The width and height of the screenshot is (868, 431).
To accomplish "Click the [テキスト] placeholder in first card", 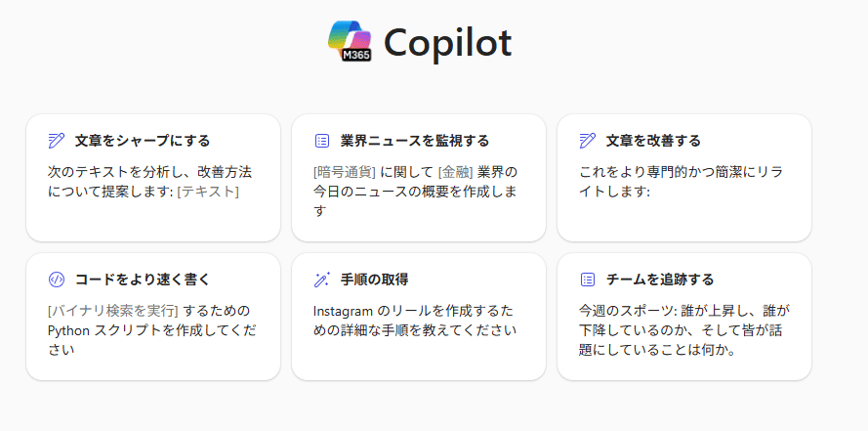I will coord(208,192).
